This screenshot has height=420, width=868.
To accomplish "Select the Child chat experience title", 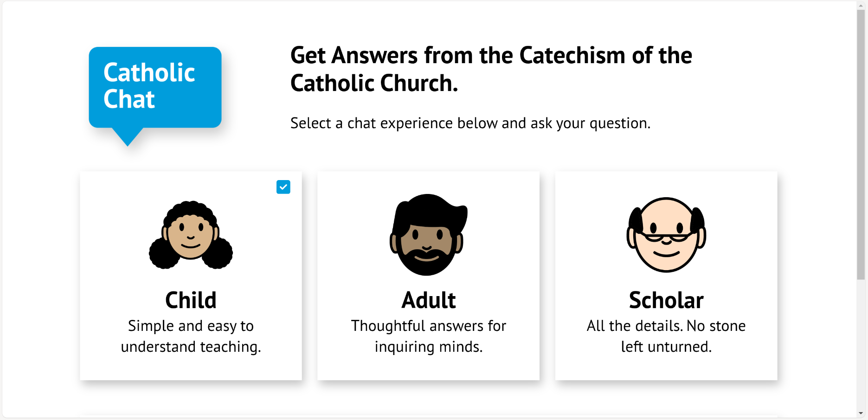I will (191, 300).
